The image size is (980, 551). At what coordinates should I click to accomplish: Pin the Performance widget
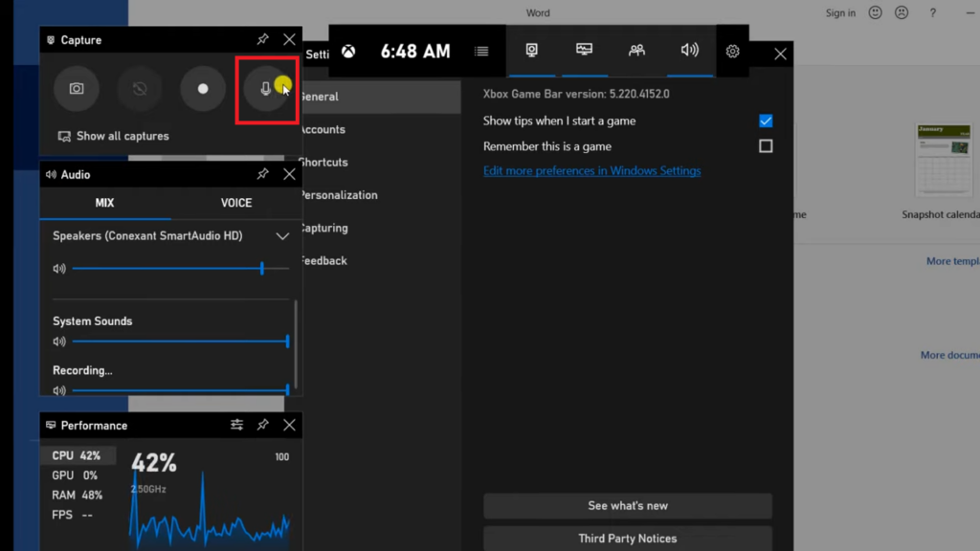262,425
